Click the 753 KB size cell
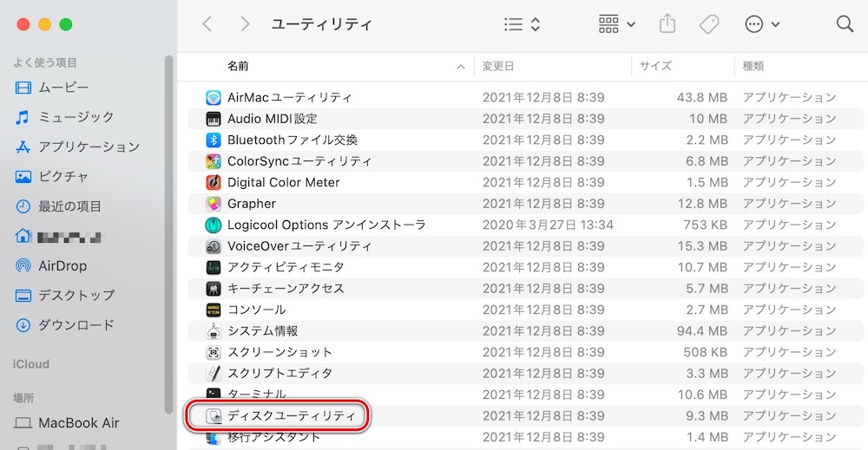868x450 pixels. (705, 225)
